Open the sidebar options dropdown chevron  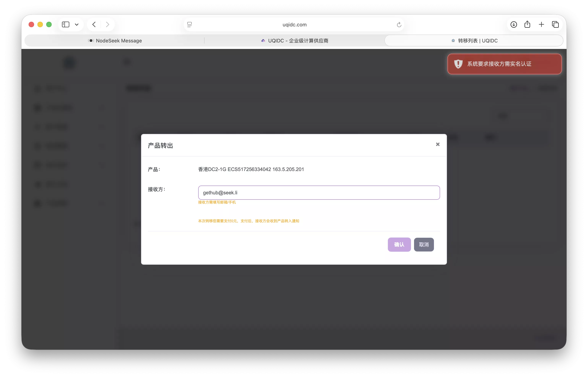click(x=77, y=24)
